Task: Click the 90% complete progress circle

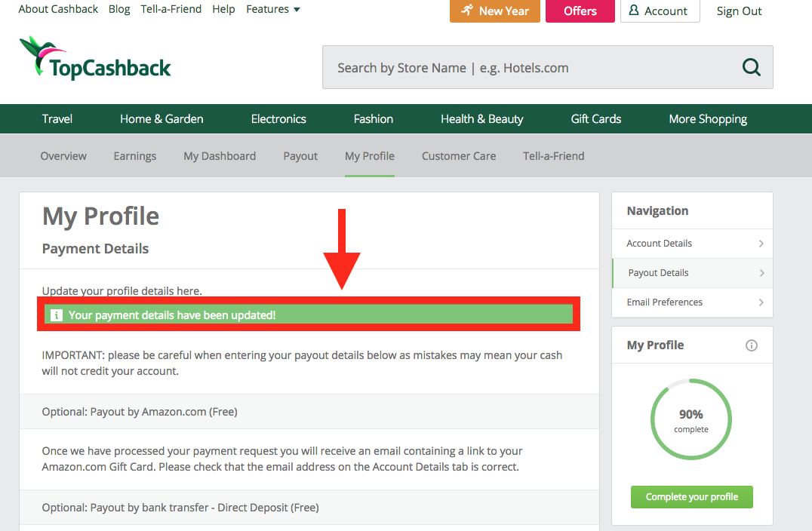Action: pos(691,420)
